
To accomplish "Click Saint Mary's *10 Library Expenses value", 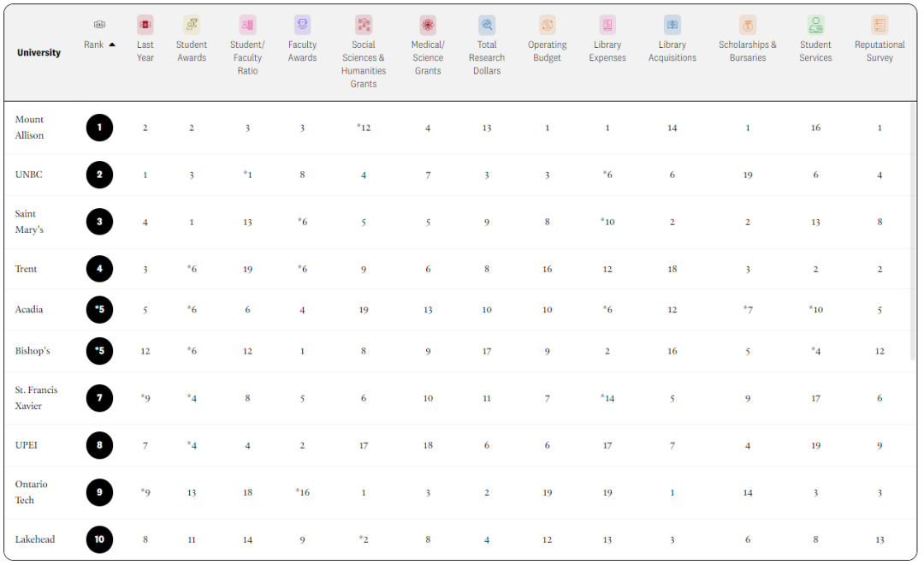I will tap(607, 222).
